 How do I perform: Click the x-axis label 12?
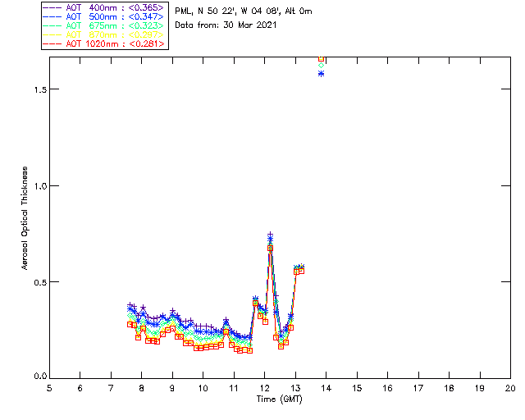point(264,388)
